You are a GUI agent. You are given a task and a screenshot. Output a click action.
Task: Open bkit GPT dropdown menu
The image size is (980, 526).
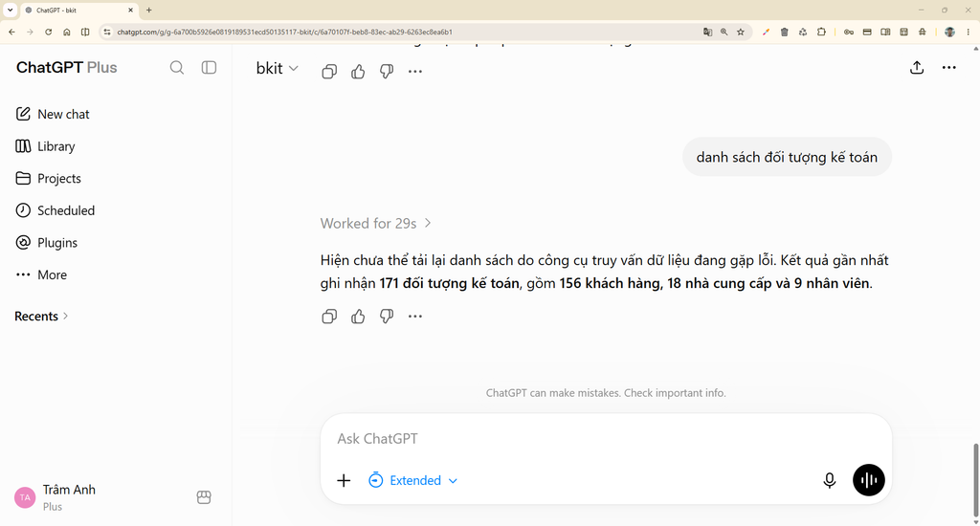(277, 68)
